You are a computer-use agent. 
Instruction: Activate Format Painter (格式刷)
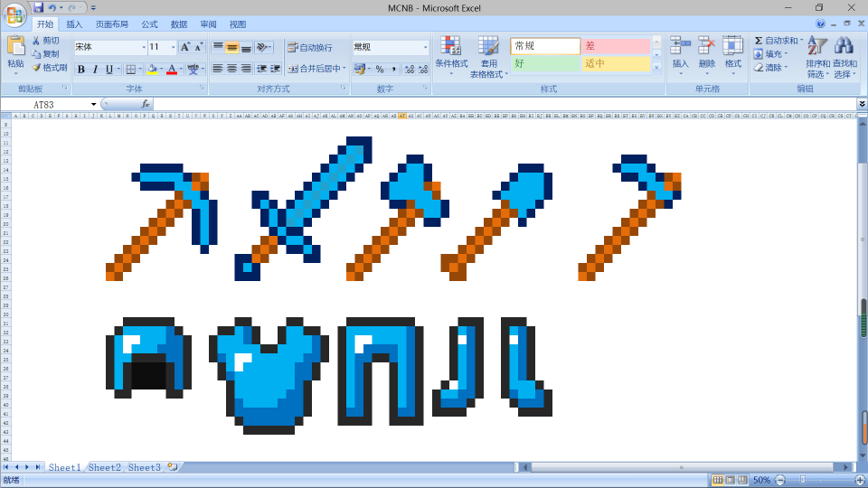click(49, 68)
